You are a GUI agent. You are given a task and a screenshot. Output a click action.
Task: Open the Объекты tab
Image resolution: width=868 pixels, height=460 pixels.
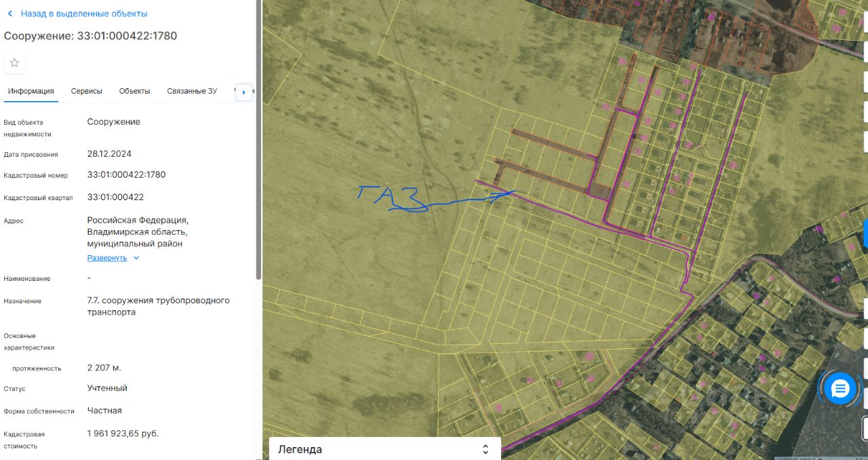coord(134,91)
